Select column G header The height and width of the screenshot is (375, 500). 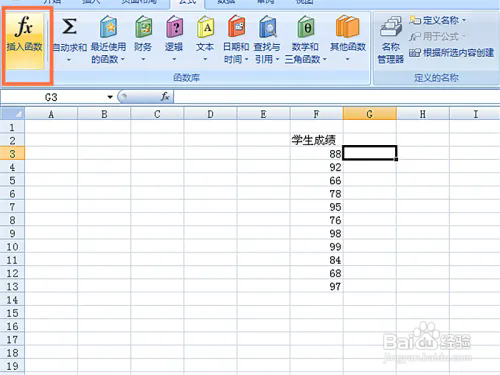click(370, 114)
